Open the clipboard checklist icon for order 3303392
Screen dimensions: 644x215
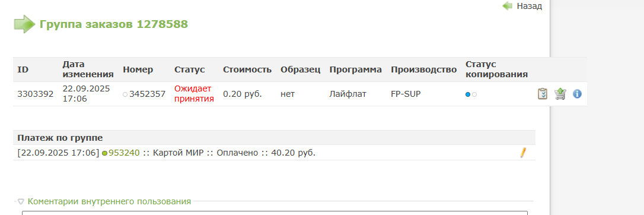point(543,94)
